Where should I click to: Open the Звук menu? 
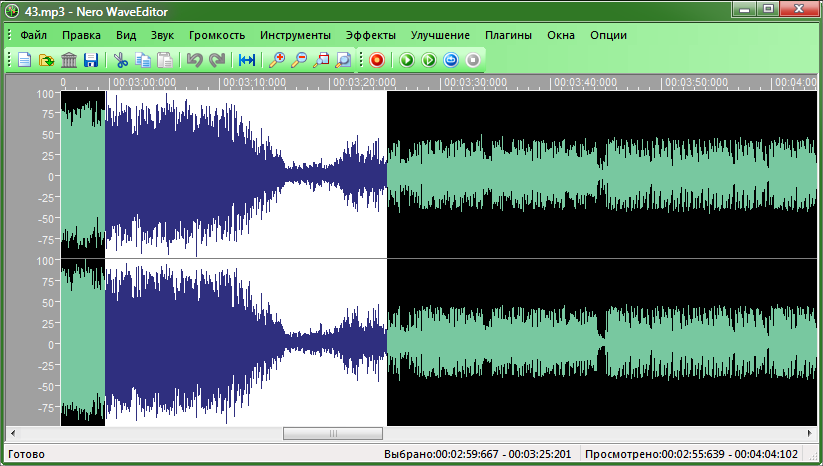[162, 35]
